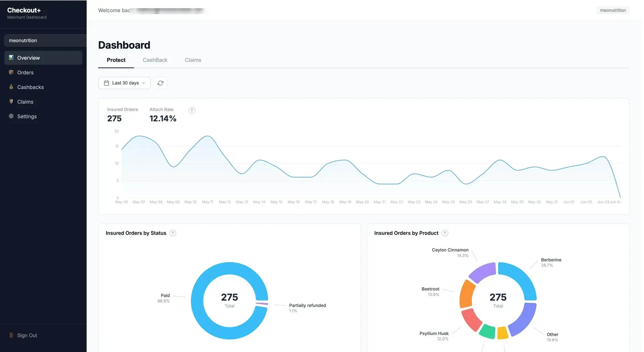Viewport: 644px width, 352px height.
Task: Open Claims in the sidebar menu
Action: pos(43,101)
